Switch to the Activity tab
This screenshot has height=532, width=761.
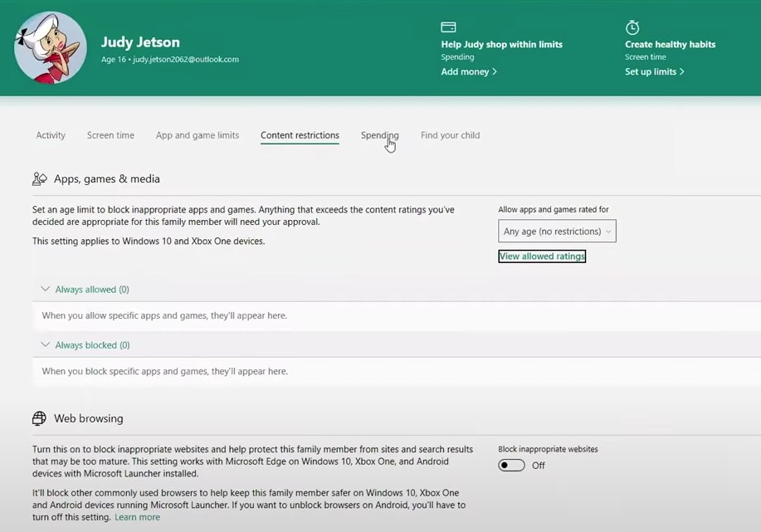[50, 135]
